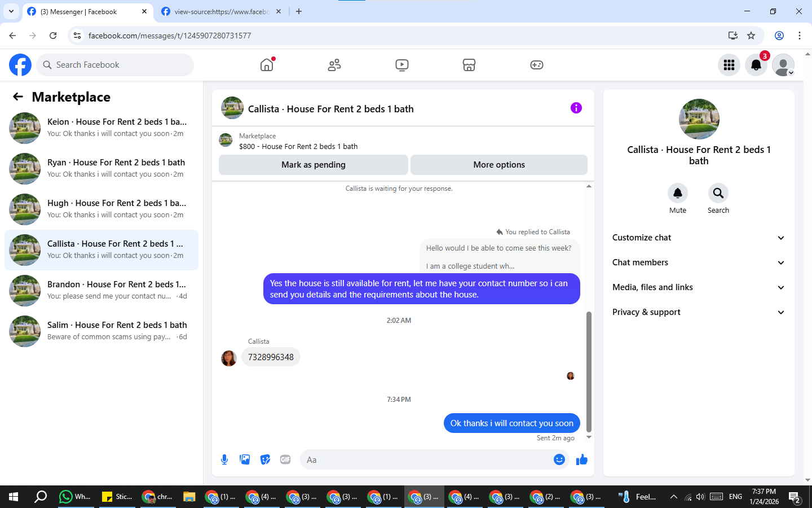Open the Gaming controller icon

pos(537,65)
